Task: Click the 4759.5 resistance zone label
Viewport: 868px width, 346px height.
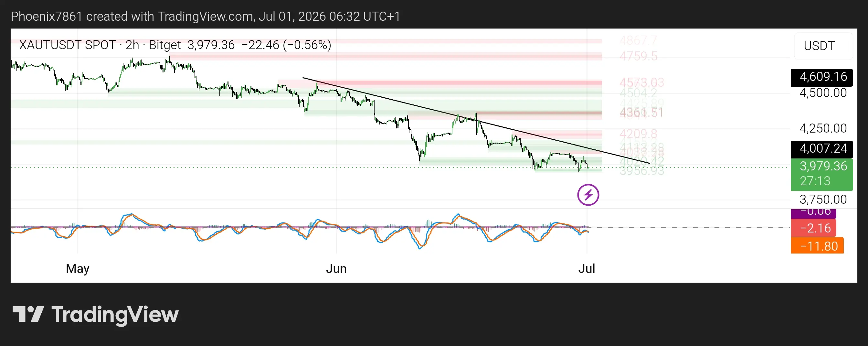Action: tap(638, 56)
